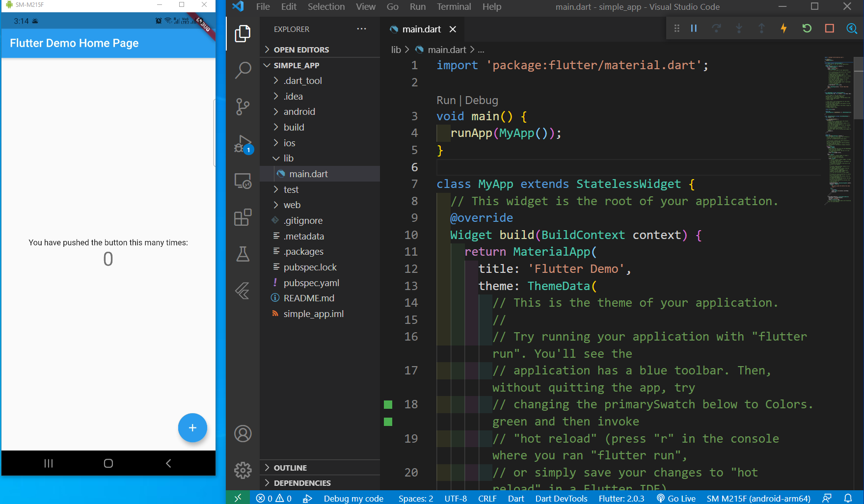Open the Help menu
864x504 pixels.
(491, 7)
